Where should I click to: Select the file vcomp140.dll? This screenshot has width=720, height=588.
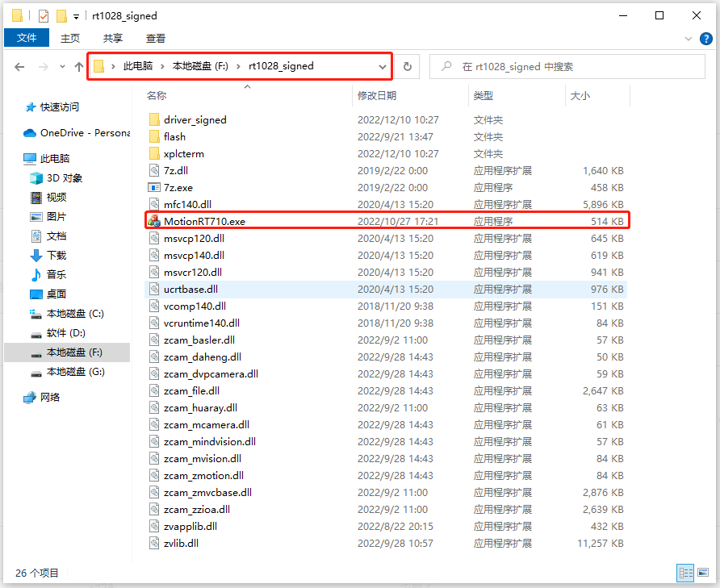coord(195,307)
